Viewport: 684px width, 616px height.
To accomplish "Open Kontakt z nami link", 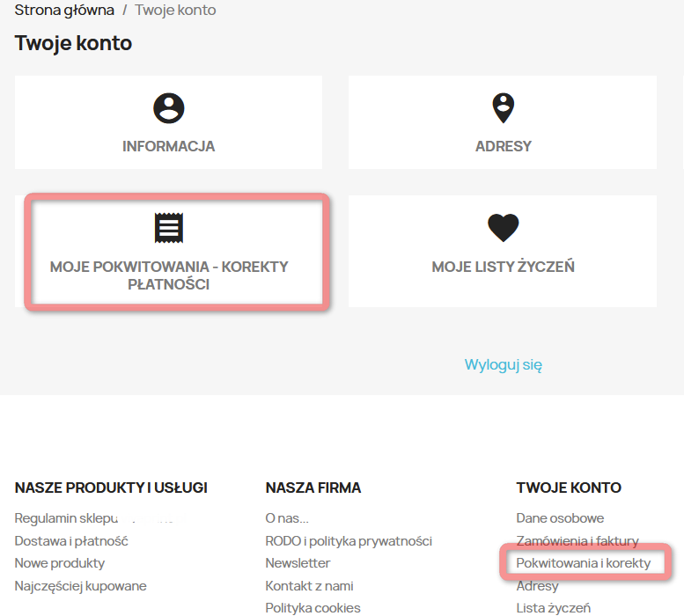I will (x=309, y=585).
